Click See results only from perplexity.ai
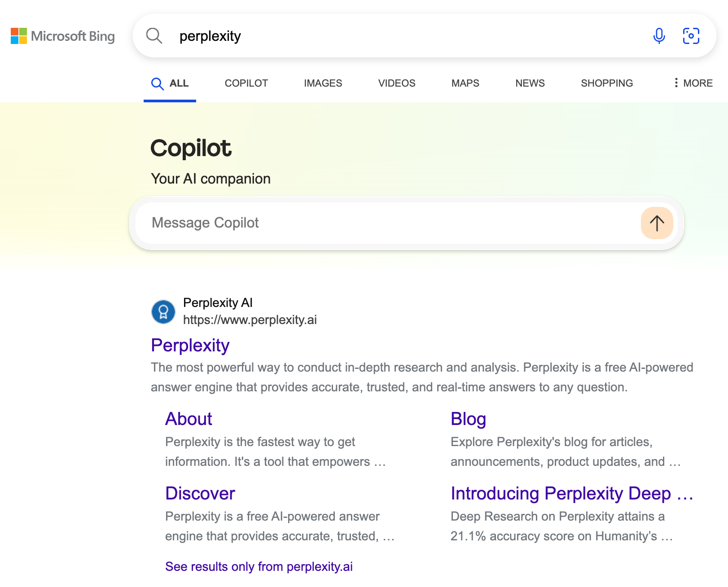This screenshot has width=728, height=587. [259, 566]
